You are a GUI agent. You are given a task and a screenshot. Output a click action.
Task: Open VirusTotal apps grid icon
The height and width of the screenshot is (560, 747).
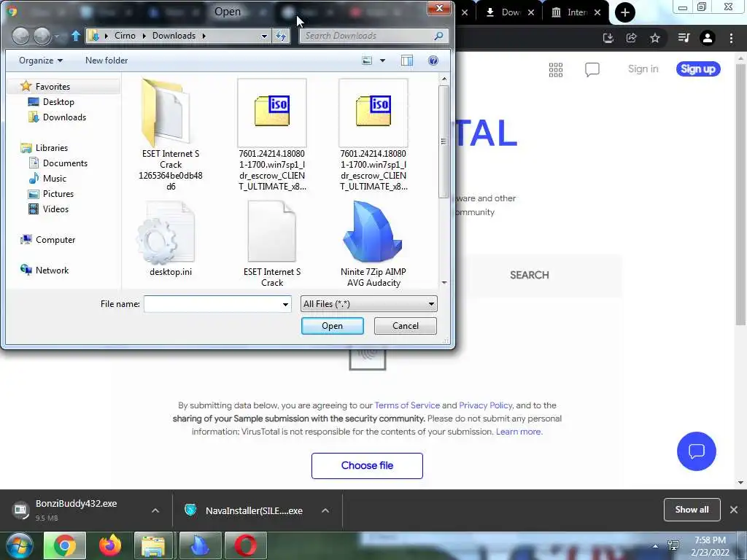coord(556,69)
